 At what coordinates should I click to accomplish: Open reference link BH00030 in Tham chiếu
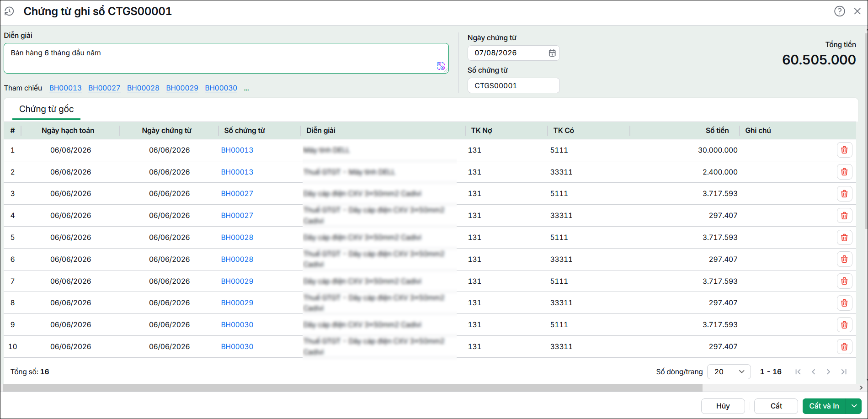click(221, 88)
